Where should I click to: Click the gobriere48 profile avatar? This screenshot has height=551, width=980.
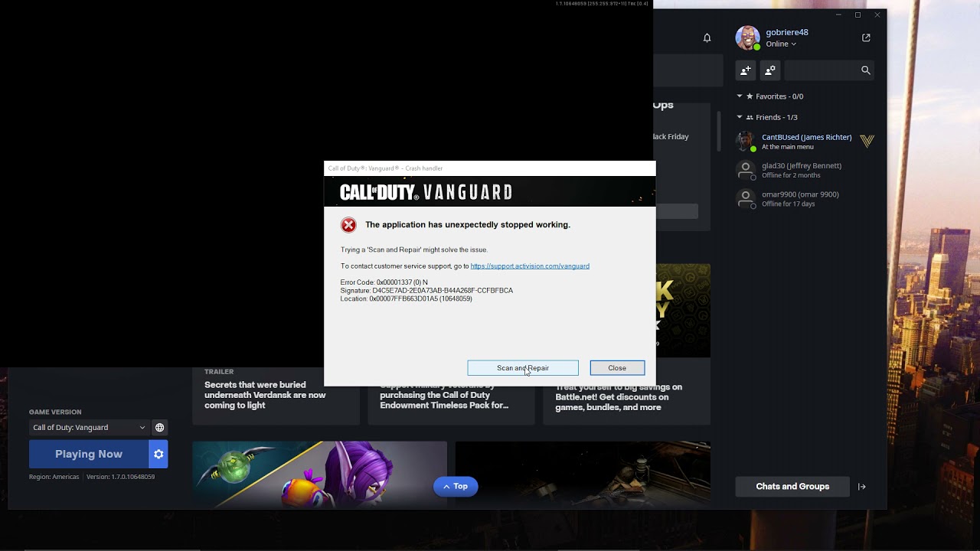click(x=747, y=37)
